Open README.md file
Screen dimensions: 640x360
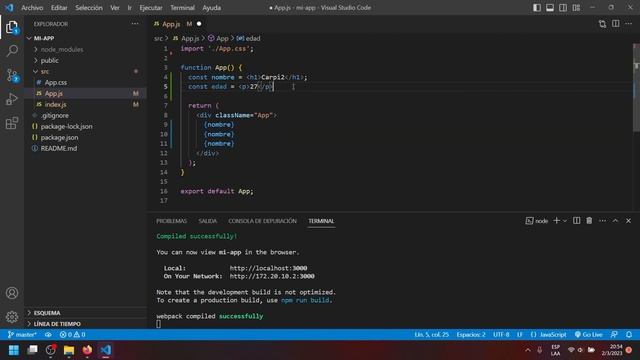86,148
